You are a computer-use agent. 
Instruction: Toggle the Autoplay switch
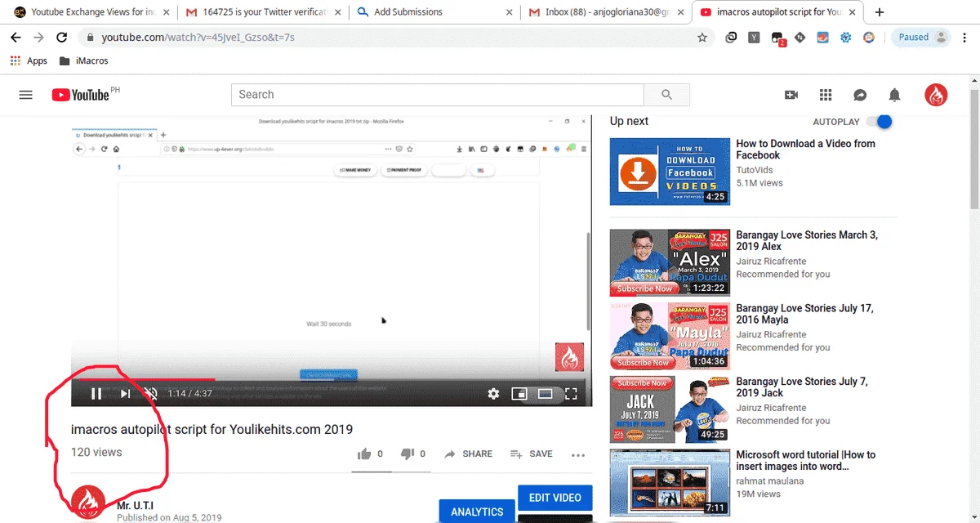[x=880, y=122]
